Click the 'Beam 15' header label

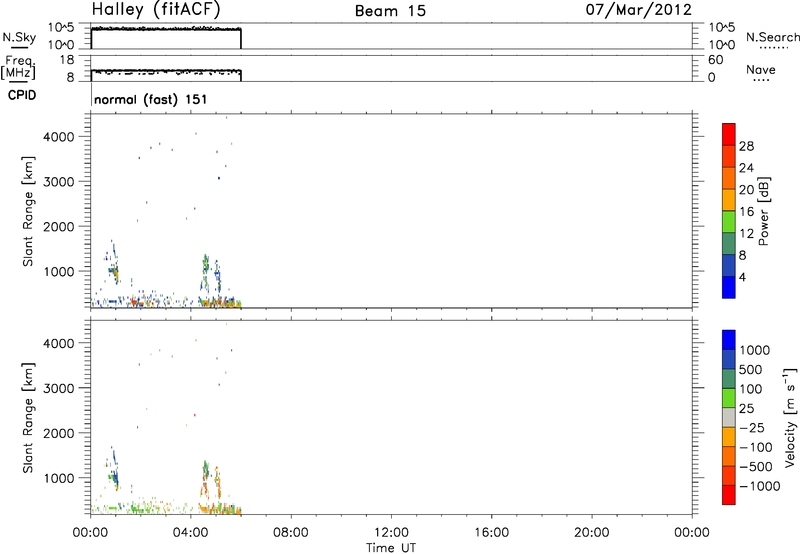[x=390, y=11]
